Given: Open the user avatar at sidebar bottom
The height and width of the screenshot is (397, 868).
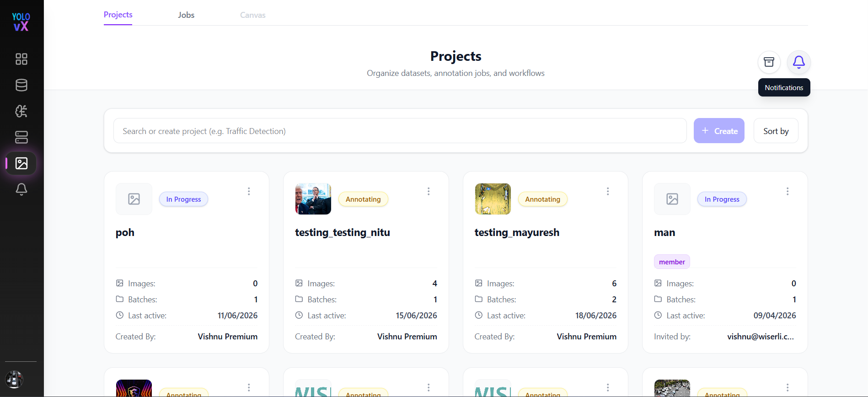Looking at the screenshot, I should 14,380.
